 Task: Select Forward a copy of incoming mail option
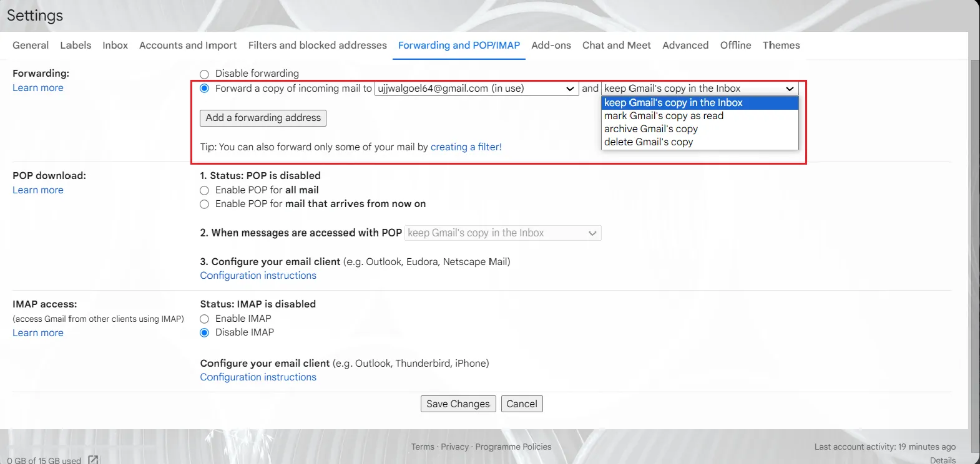click(x=204, y=89)
